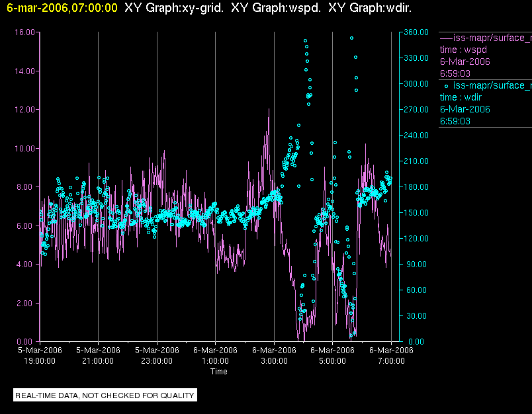Screen dimensions: 532x414
Task: Click the 180.00 wind direction axis tick label
Action: pos(416,186)
